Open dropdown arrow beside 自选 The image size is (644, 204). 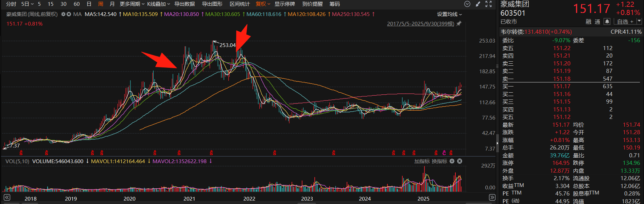[639, 21]
